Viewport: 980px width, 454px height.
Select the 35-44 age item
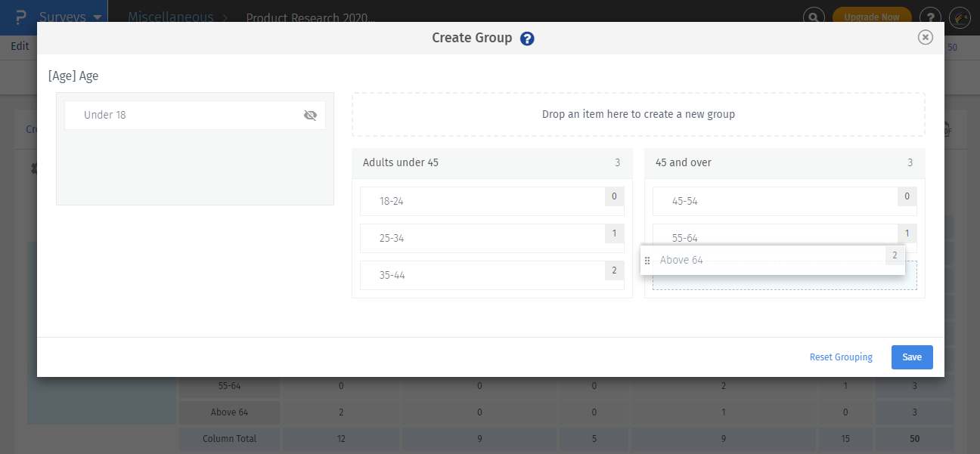point(484,275)
